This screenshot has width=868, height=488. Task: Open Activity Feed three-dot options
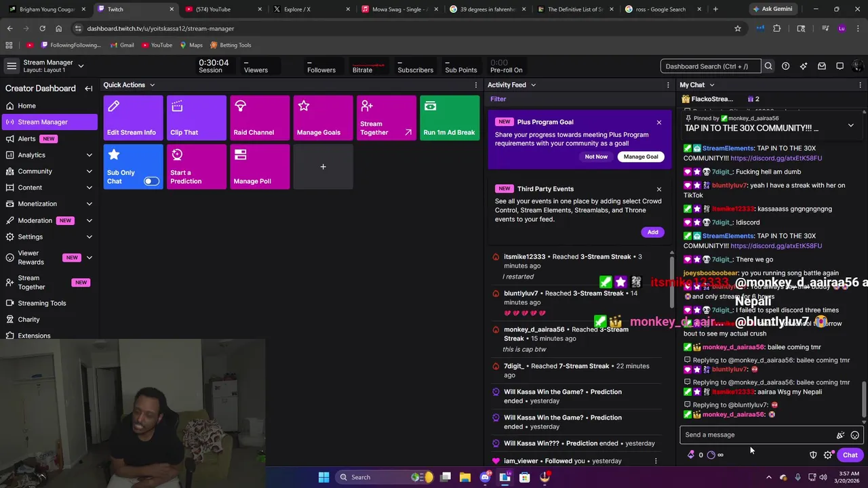click(667, 85)
